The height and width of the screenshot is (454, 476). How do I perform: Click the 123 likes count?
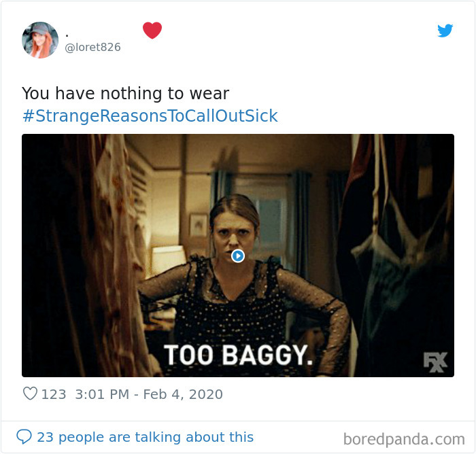tap(54, 394)
